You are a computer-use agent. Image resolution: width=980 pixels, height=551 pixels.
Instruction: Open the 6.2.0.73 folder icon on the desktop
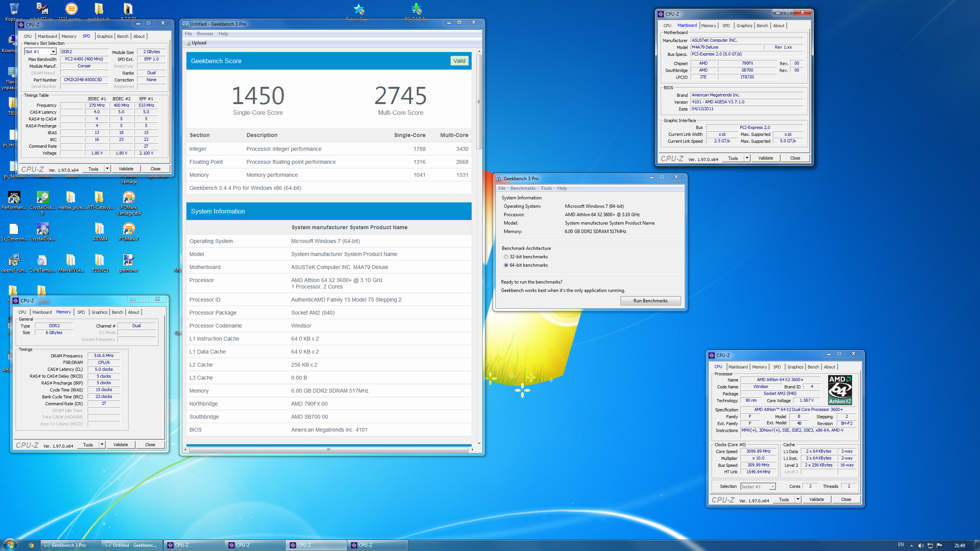pyautogui.click(x=128, y=8)
